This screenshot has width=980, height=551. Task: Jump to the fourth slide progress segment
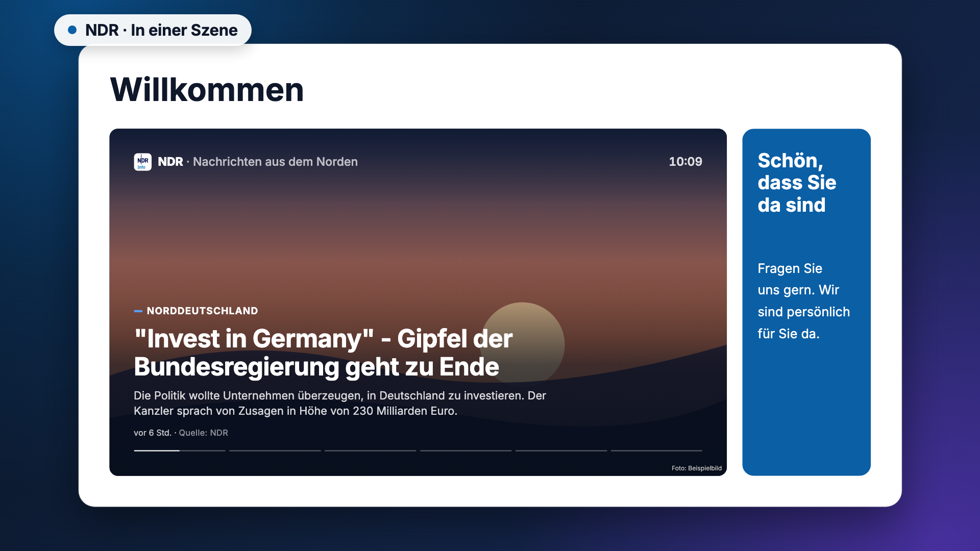(x=466, y=450)
